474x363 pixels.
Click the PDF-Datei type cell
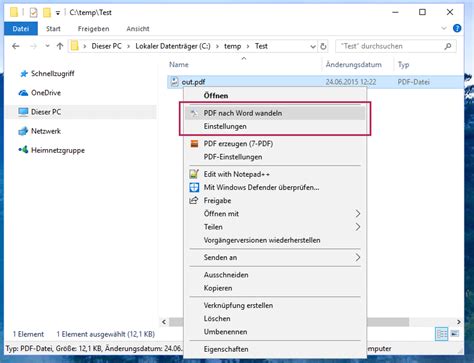[x=413, y=82]
